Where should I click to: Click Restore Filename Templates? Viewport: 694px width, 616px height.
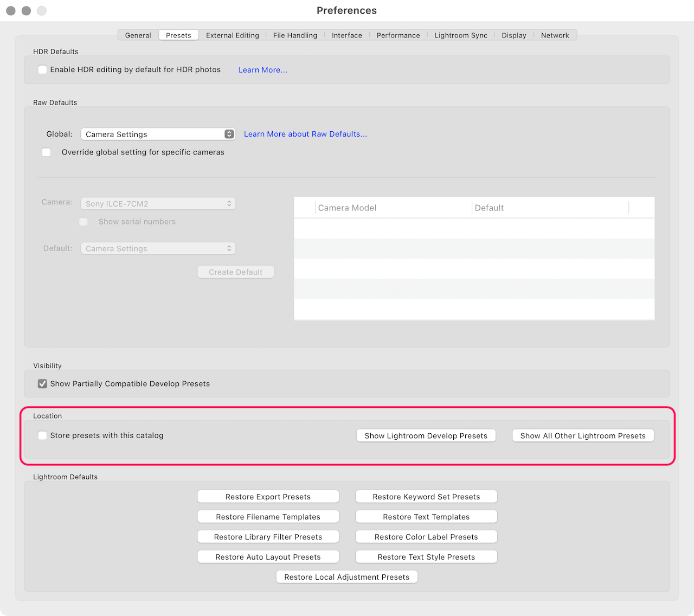point(268,517)
